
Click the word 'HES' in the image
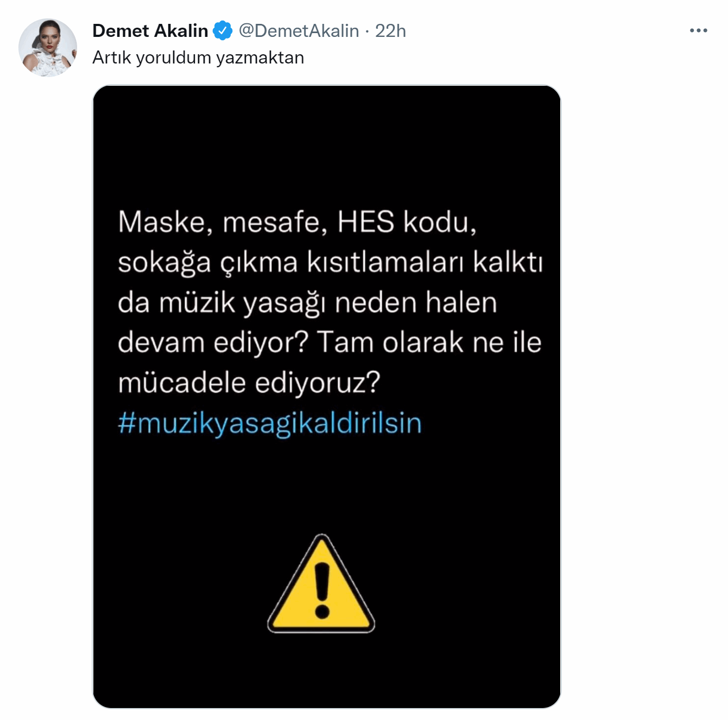tap(366, 222)
